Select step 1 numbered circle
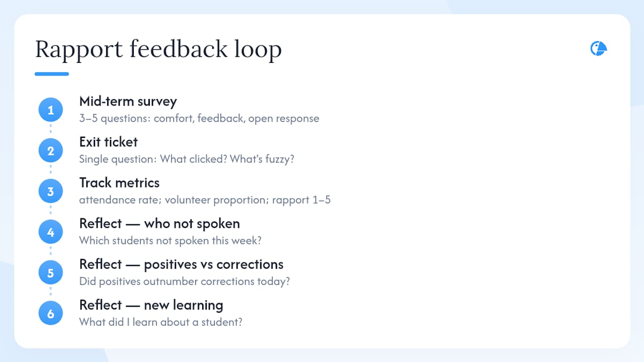Image resolution: width=644 pixels, height=362 pixels. click(x=50, y=110)
